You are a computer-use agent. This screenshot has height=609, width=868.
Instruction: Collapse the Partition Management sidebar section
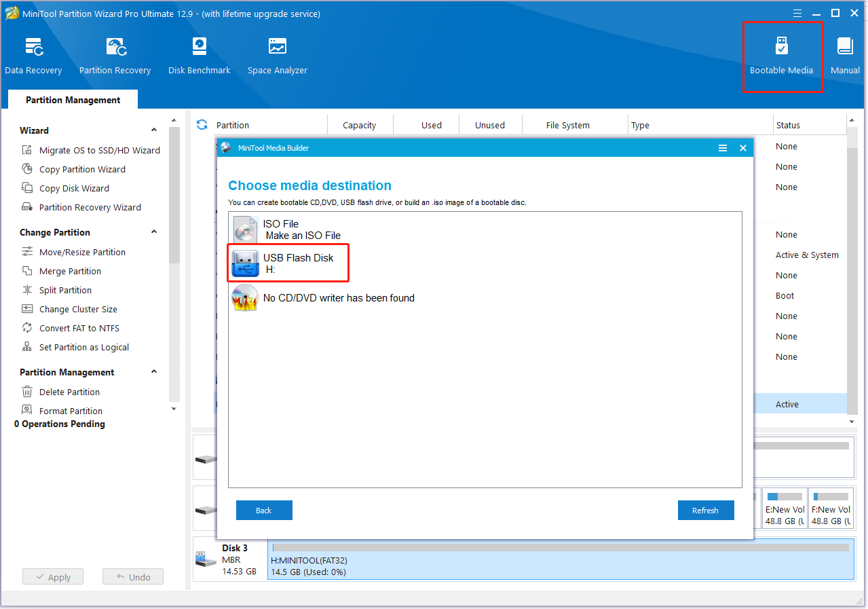click(154, 372)
